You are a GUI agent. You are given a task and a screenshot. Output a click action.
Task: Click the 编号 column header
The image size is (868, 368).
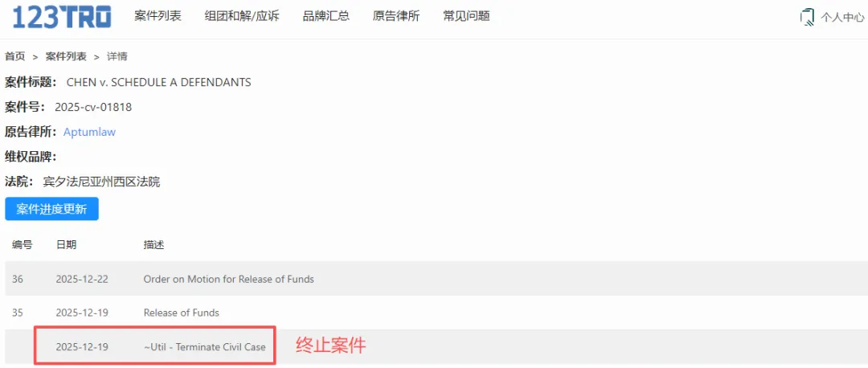click(x=23, y=245)
